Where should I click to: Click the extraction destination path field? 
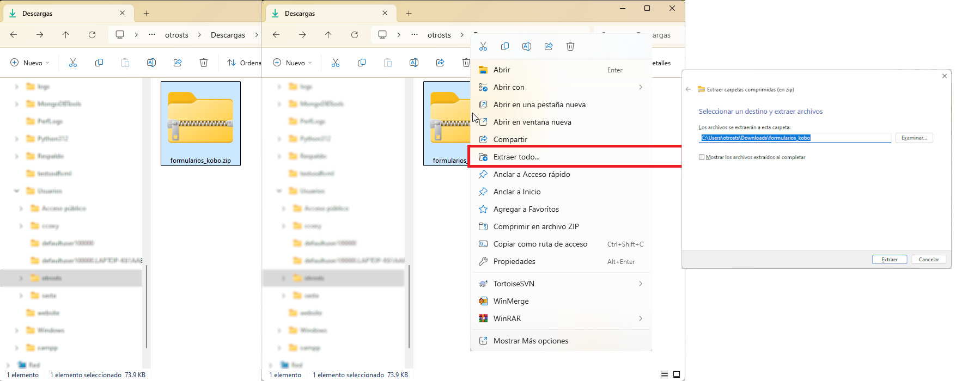coord(795,138)
